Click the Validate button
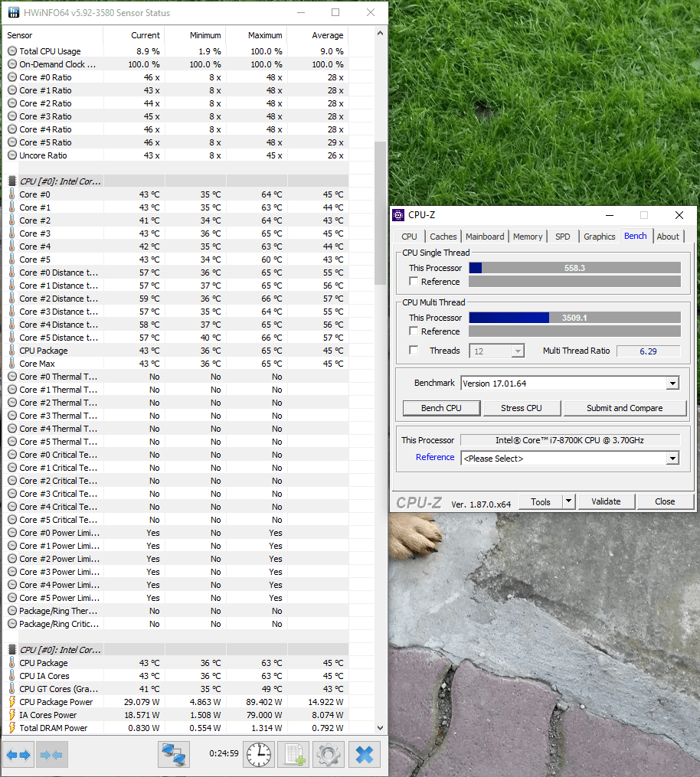Viewport: 700px width, 777px height. 606,501
